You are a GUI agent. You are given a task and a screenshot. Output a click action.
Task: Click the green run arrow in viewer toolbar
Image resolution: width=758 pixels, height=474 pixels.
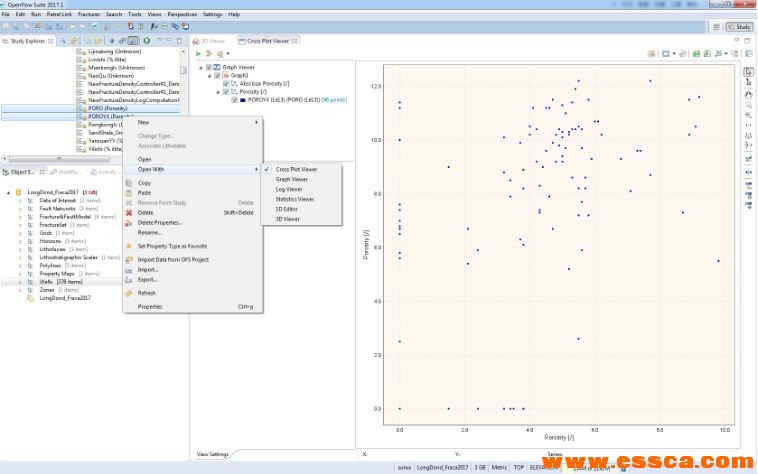(198, 53)
